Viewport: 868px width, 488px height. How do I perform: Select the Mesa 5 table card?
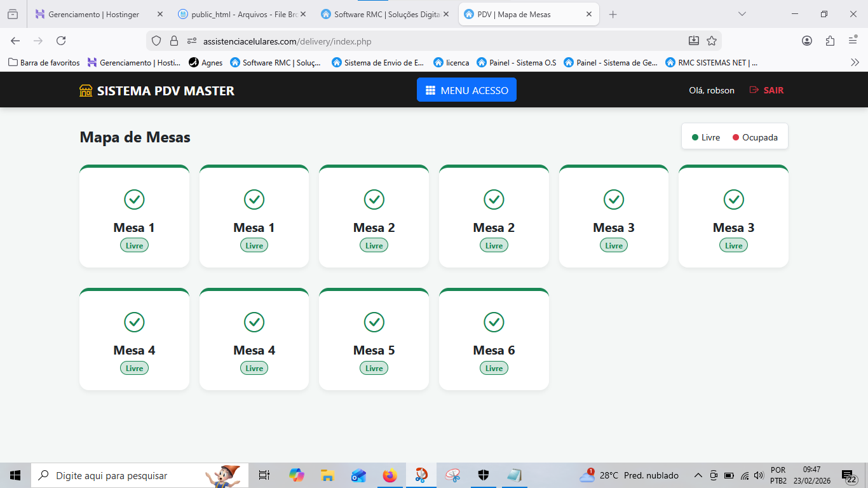click(374, 339)
